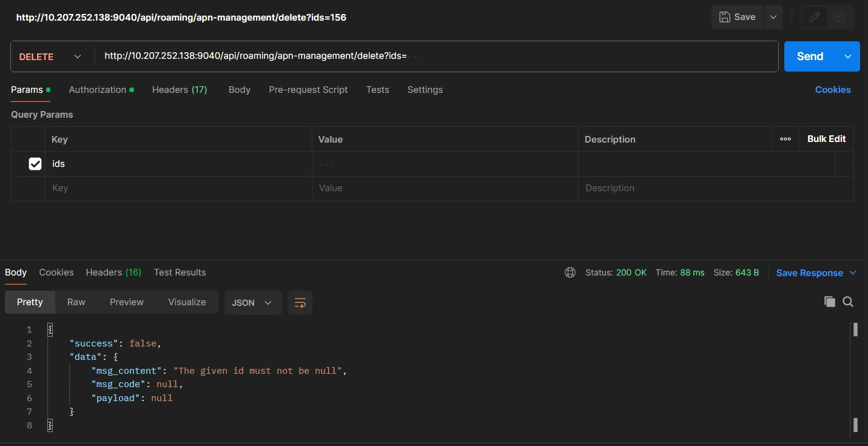The image size is (868, 446).
Task: Uncheck the ids query parameter checkbox
Action: [35, 164]
